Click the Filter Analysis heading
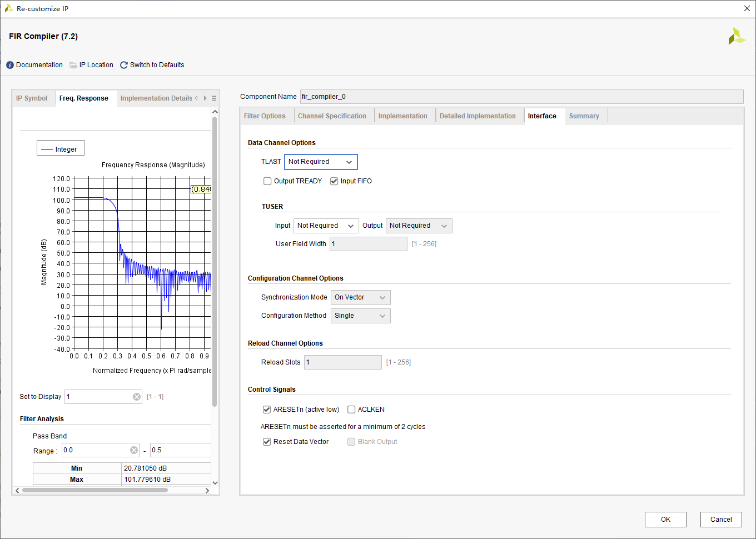The height and width of the screenshot is (539, 756). [x=42, y=419]
